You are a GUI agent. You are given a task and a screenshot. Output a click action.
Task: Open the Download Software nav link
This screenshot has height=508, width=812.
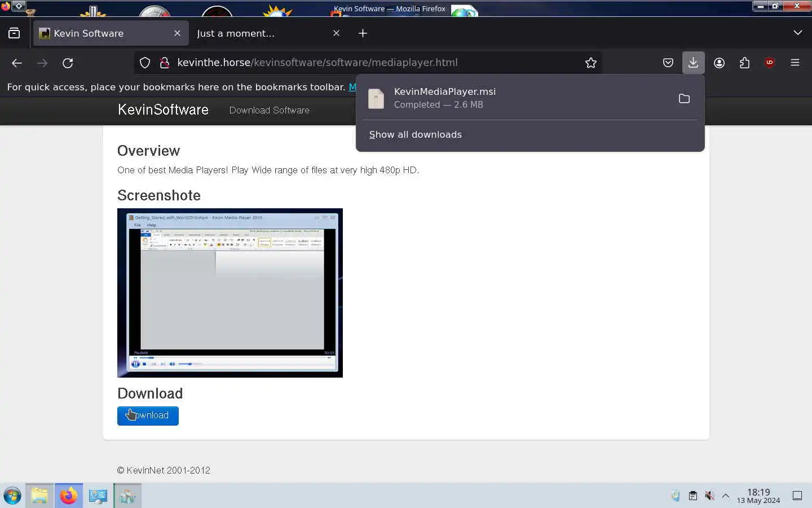coord(269,110)
